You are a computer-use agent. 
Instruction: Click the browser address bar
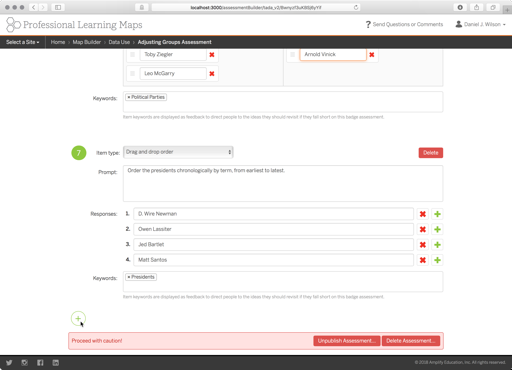tap(255, 7)
